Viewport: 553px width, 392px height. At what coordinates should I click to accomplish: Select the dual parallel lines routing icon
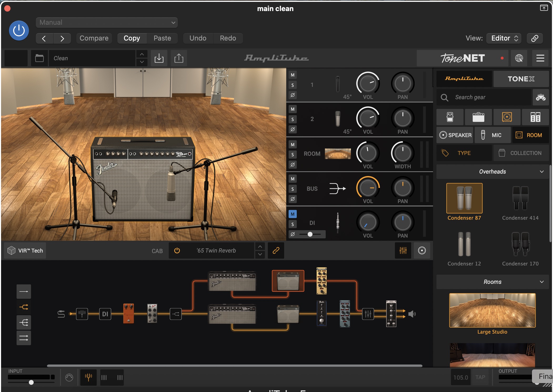point(24,338)
